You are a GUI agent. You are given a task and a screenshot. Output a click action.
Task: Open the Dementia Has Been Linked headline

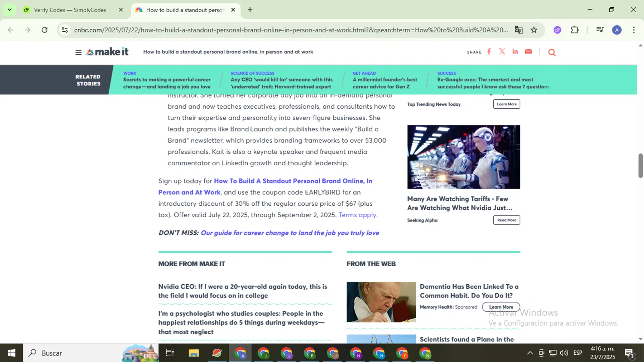click(x=469, y=291)
